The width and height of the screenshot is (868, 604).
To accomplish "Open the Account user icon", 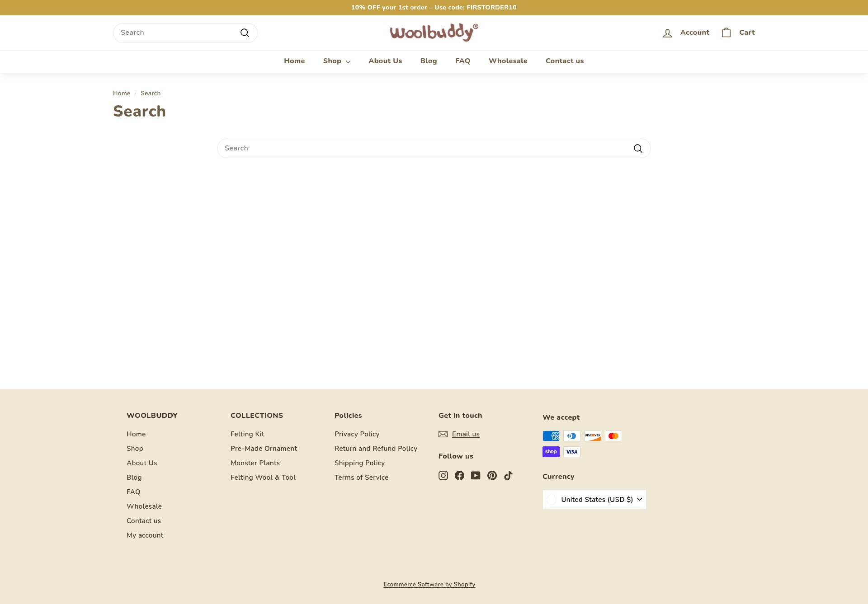I will click(x=667, y=33).
